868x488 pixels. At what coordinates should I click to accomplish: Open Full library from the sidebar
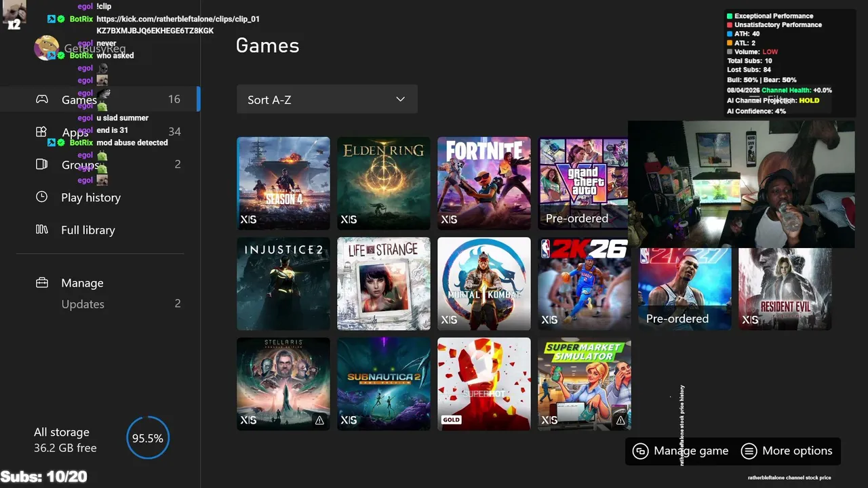[88, 230]
